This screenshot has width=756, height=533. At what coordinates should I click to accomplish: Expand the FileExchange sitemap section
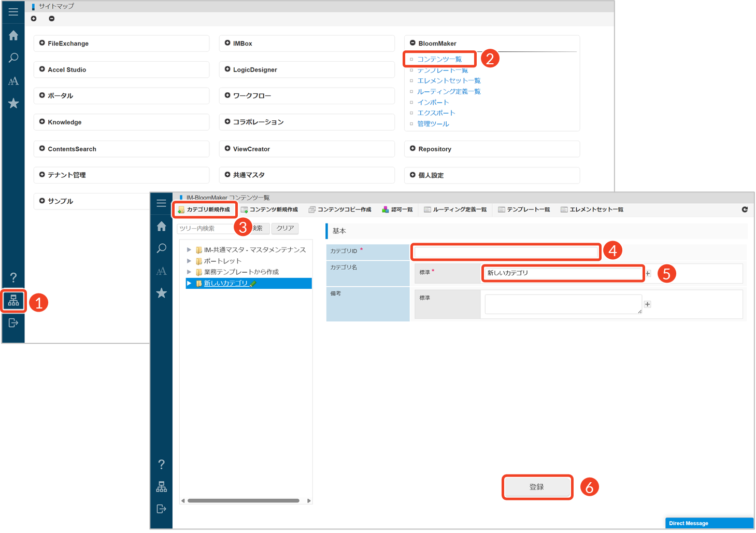tap(42, 43)
